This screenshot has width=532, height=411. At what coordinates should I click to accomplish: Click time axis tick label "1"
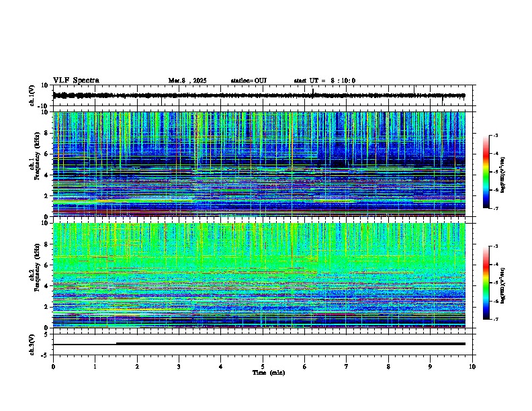(x=95, y=367)
